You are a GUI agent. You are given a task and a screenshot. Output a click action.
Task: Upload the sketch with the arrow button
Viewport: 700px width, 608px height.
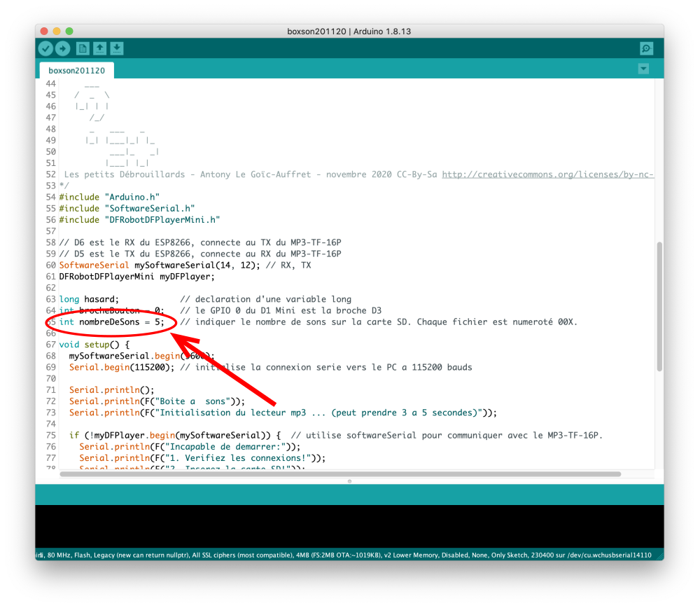click(x=63, y=48)
